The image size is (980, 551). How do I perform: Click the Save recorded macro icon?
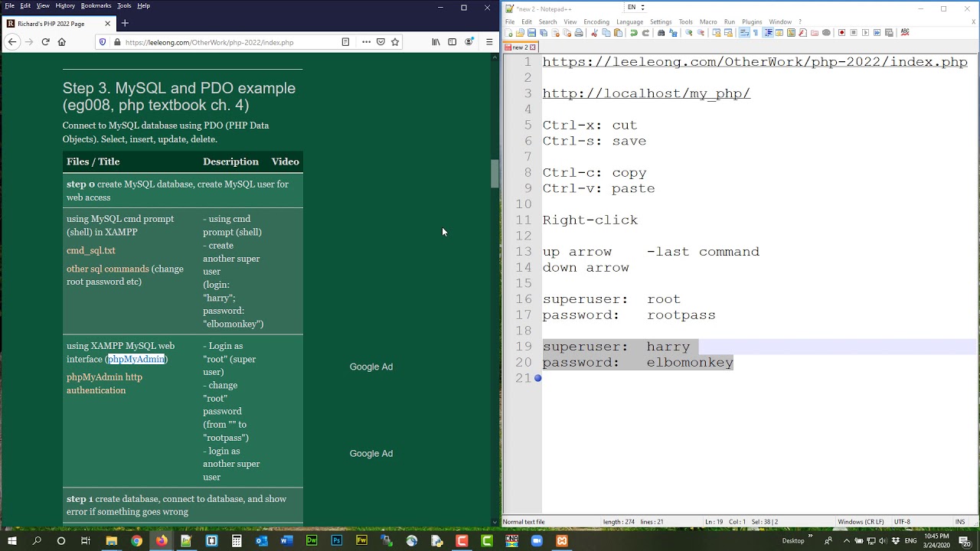coord(889,33)
